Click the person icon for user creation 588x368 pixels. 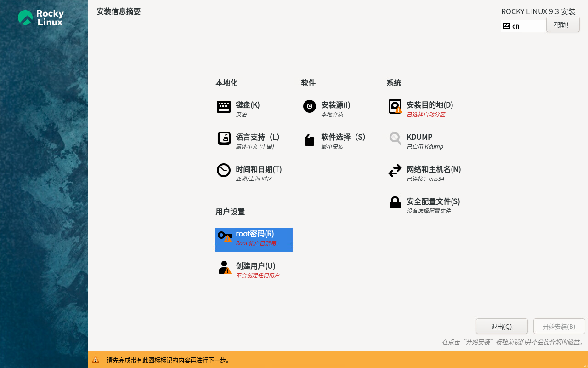225,268
